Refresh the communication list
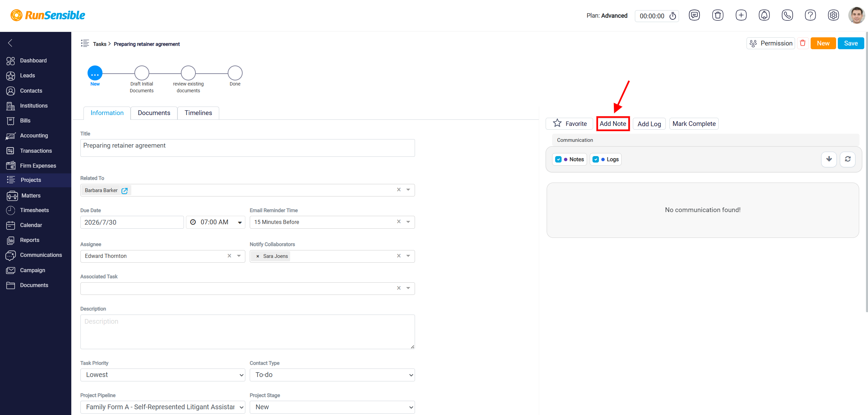868x415 pixels. pos(848,159)
